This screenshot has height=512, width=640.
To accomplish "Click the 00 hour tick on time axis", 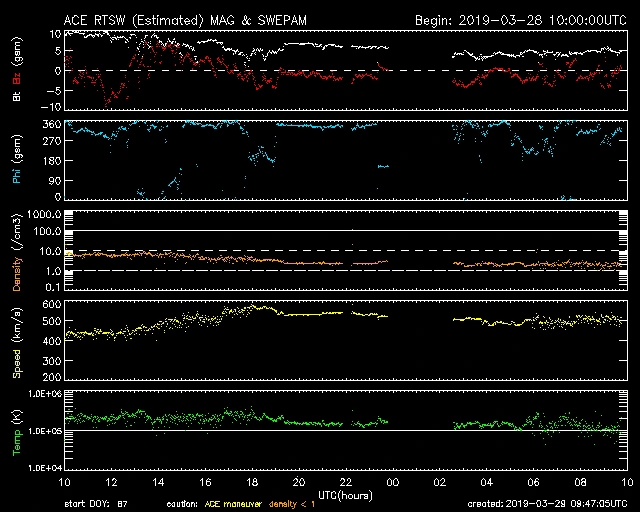I will (x=393, y=482).
